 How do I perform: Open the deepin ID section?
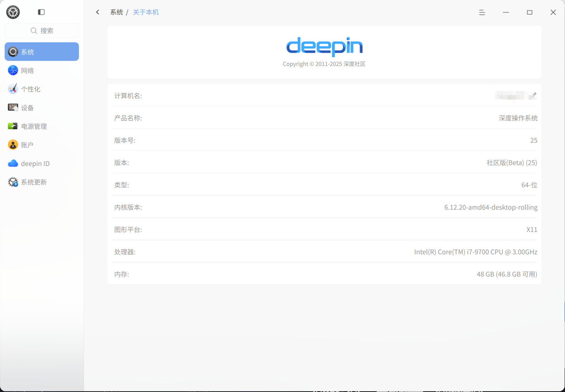point(42,163)
